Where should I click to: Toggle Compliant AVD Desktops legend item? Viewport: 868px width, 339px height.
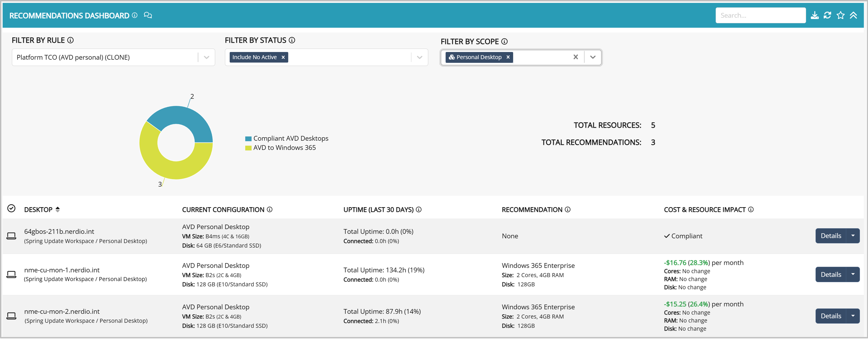click(286, 139)
